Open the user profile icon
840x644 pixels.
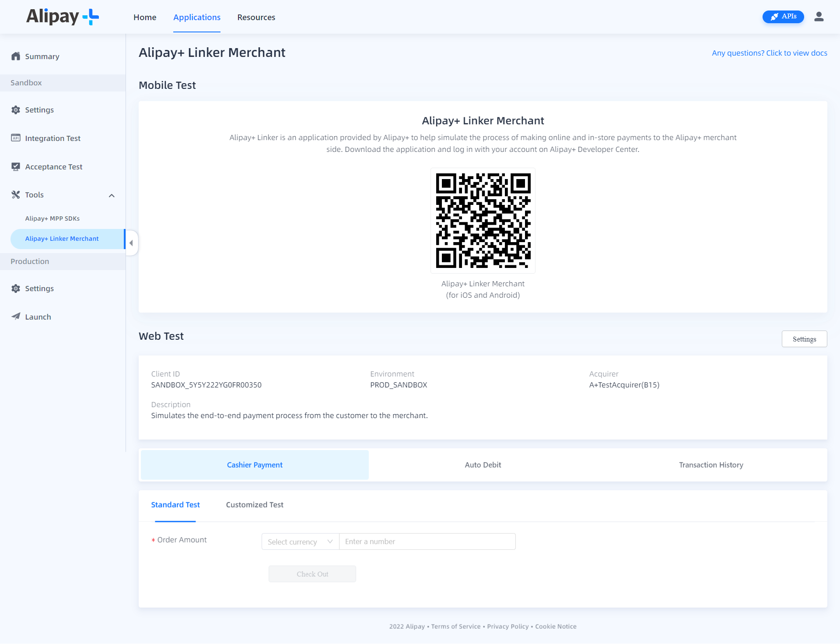coord(819,17)
